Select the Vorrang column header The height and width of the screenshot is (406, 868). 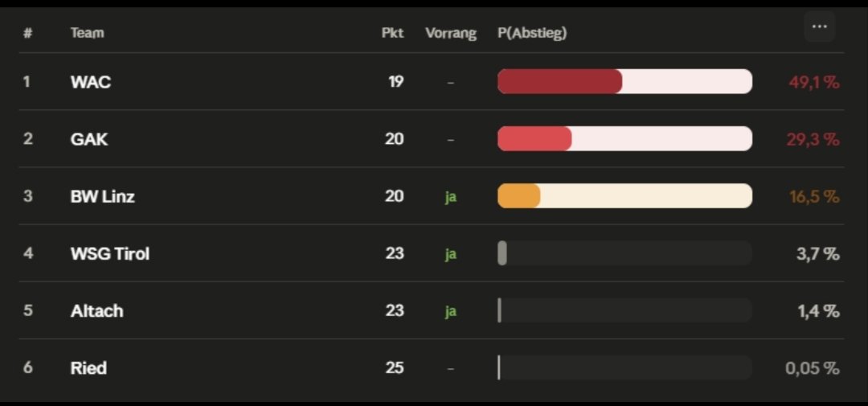click(451, 34)
